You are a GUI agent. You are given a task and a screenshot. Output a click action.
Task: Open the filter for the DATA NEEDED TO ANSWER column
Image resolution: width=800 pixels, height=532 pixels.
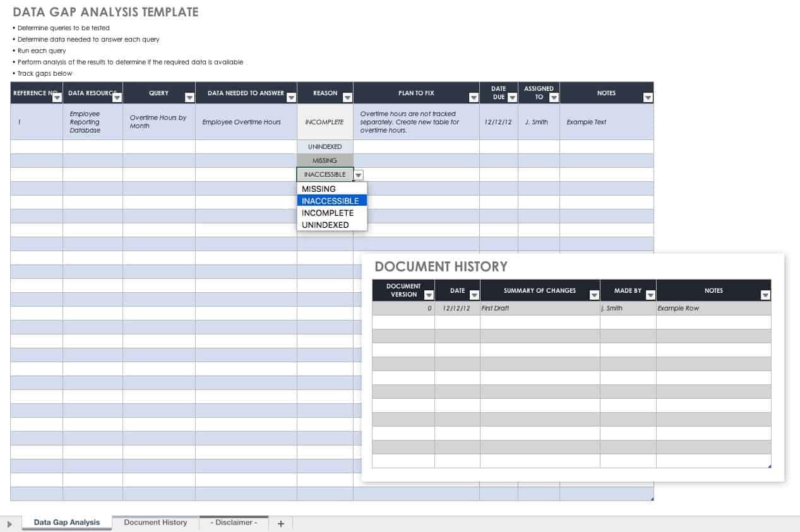[x=290, y=98]
